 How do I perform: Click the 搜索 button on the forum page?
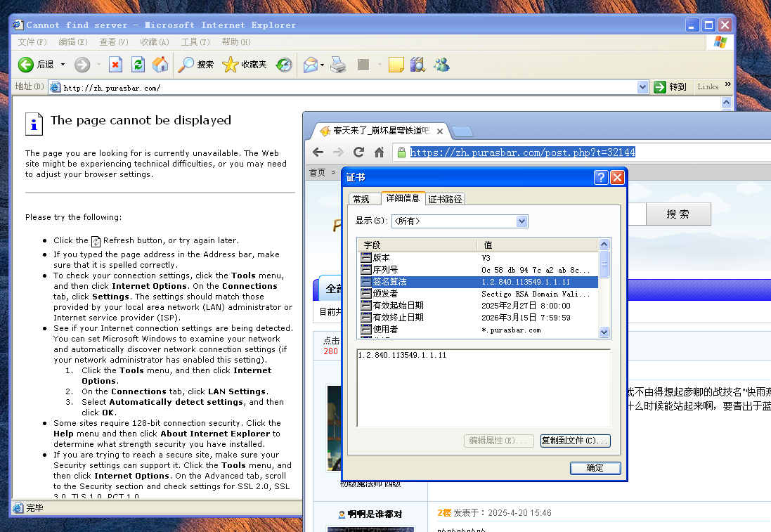(x=678, y=214)
